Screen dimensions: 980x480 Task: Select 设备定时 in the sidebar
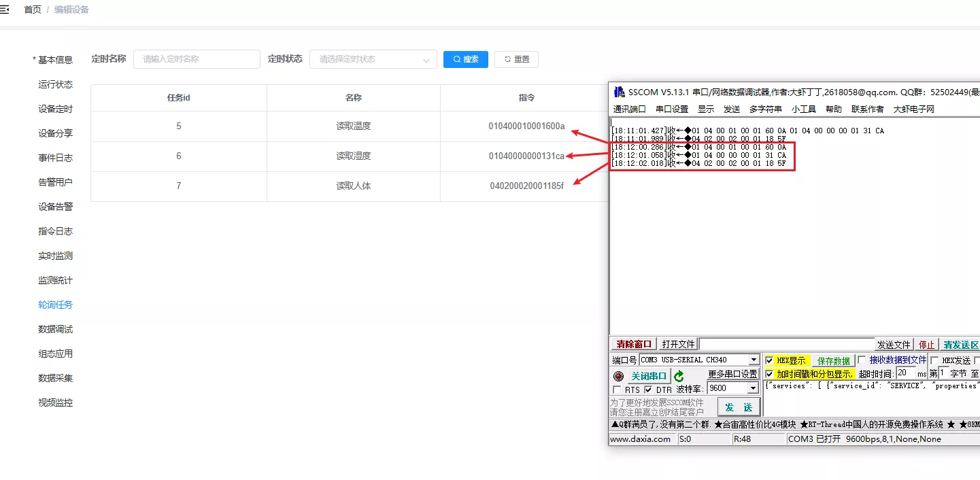(55, 109)
